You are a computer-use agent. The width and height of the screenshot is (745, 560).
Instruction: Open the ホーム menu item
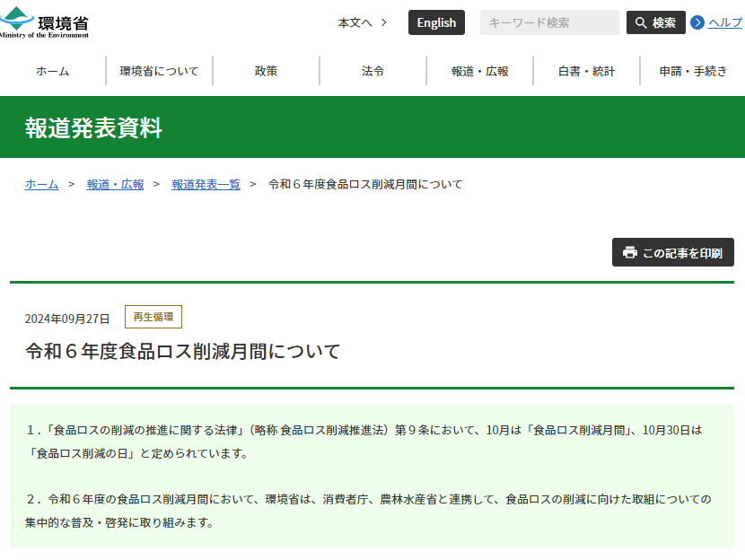point(53,71)
